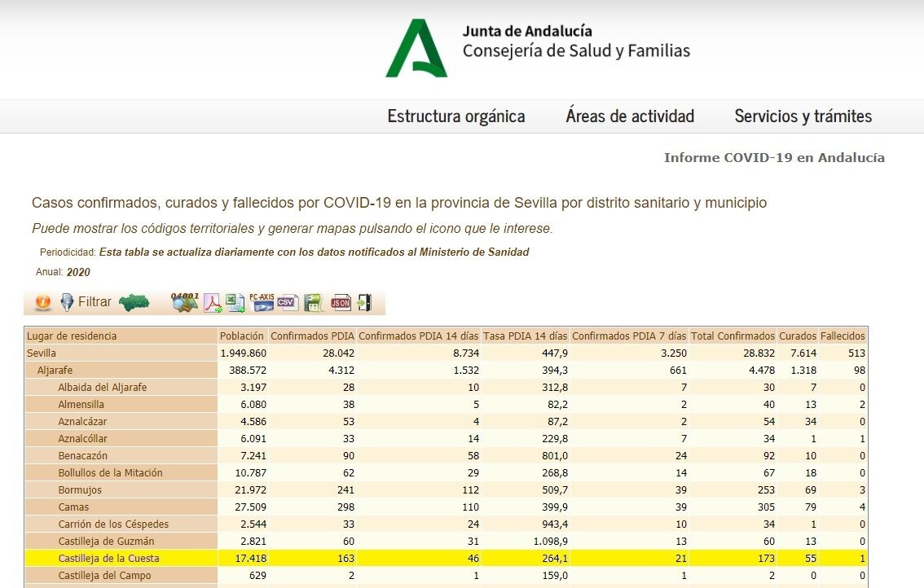Open the Áreas de actividad menu

[x=630, y=116]
